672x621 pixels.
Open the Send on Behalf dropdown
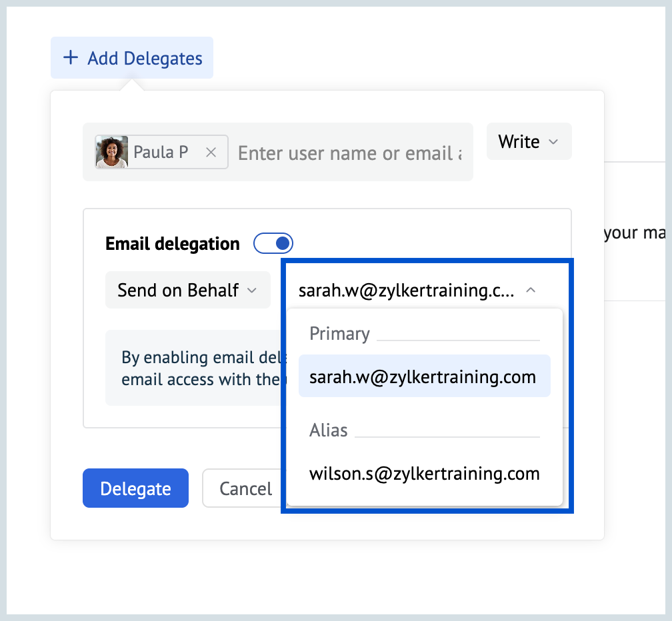click(x=187, y=290)
